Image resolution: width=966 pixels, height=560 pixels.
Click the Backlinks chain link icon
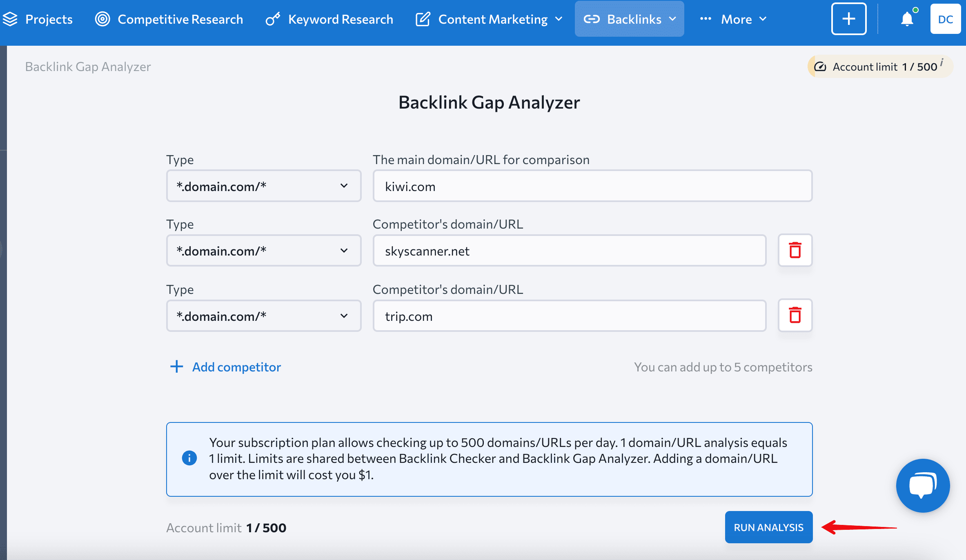tap(592, 19)
